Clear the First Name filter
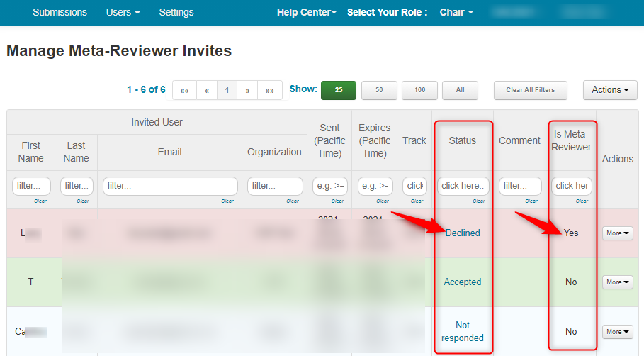This screenshot has height=356, width=644. tap(40, 201)
